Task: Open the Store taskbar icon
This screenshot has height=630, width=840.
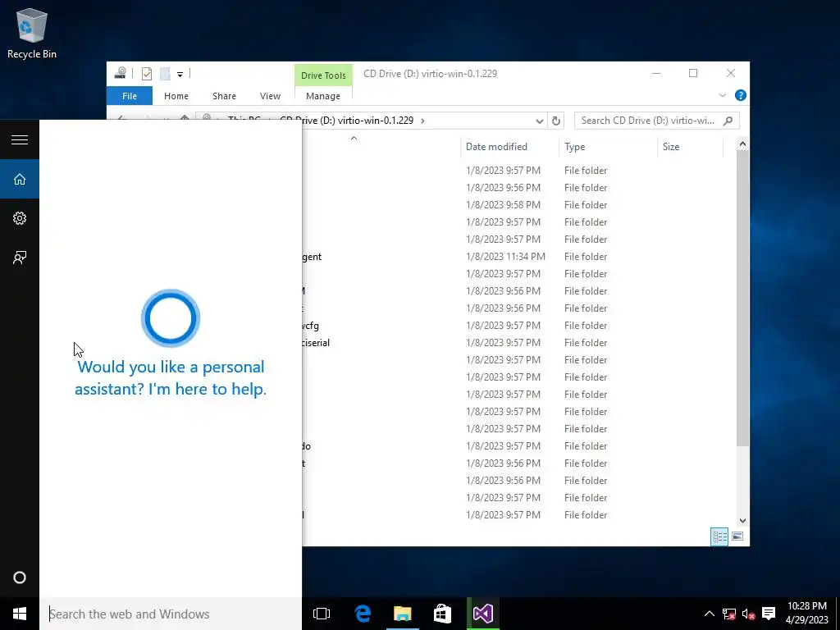Action: click(x=442, y=614)
